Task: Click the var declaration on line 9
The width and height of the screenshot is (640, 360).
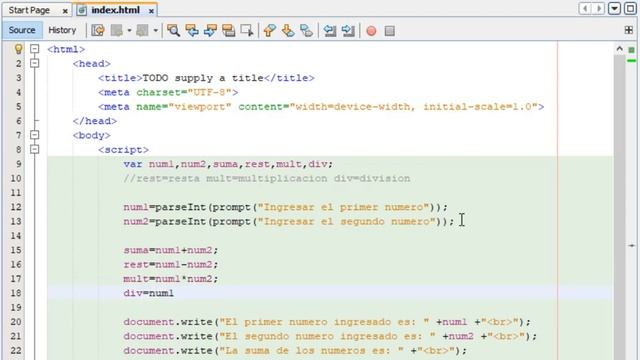Action: pos(228,164)
